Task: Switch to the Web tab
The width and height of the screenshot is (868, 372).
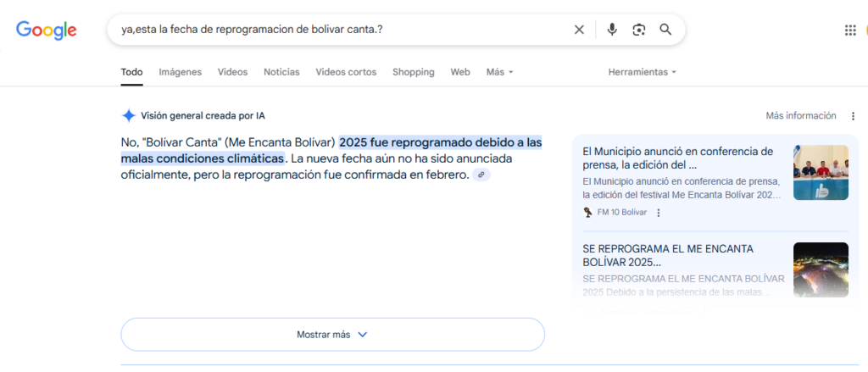Action: pyautogui.click(x=460, y=72)
